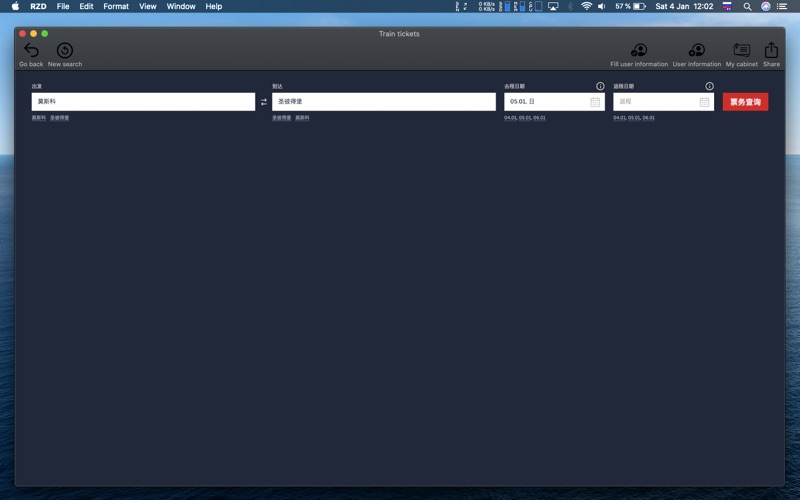Screen dimensions: 800x500
Task: Click info icon above return date
Action: [709, 86]
